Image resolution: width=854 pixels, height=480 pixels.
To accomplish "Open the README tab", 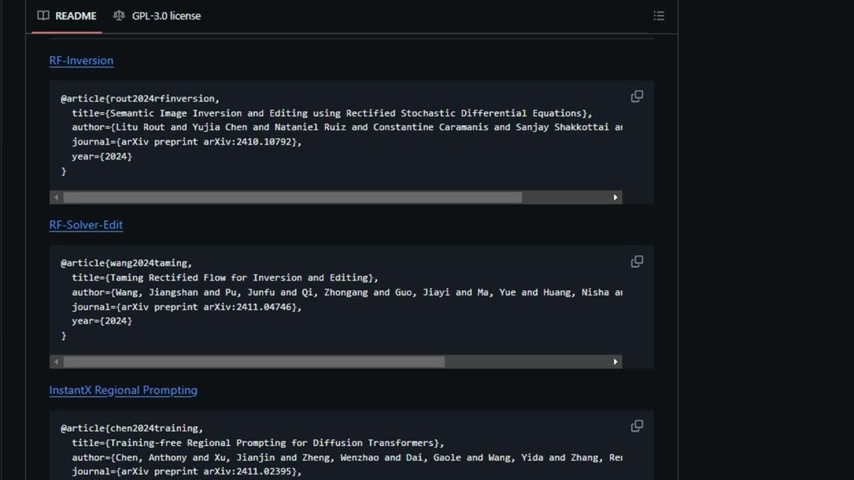I will (x=66, y=16).
